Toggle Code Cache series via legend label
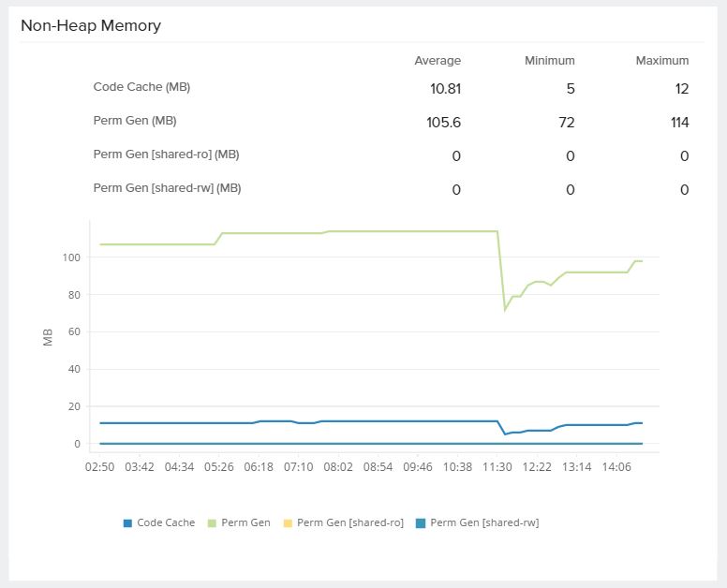This screenshot has width=727, height=588. click(x=166, y=522)
